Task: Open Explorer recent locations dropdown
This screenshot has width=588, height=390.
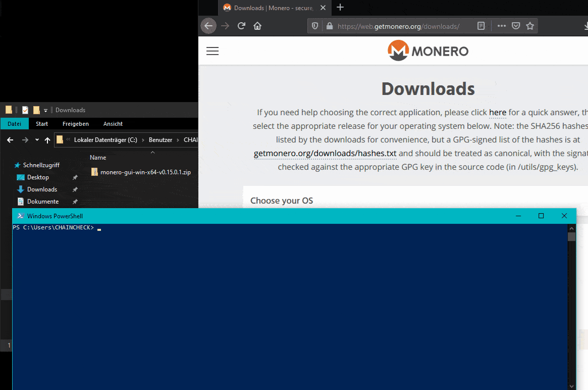Action: click(37, 140)
